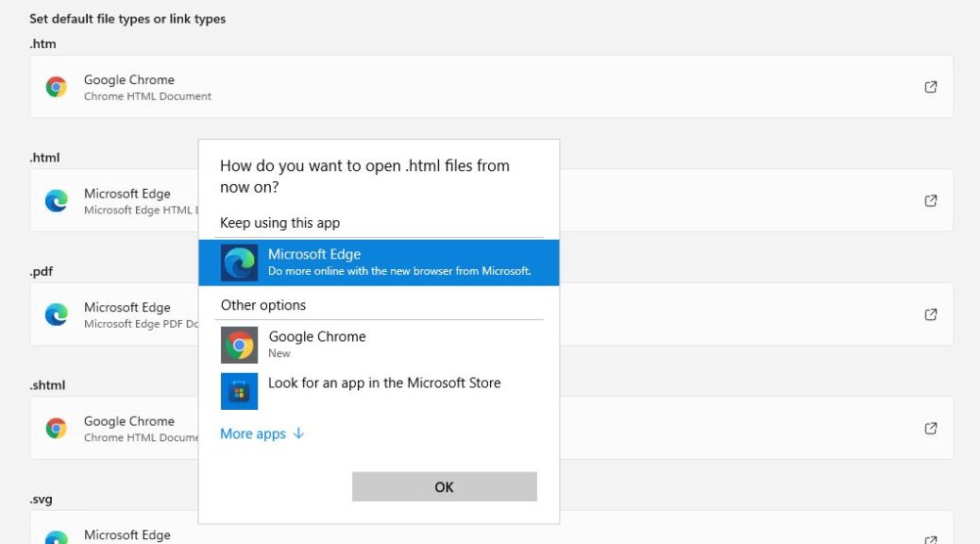Viewport: 980px width, 544px height.
Task: Click the '.html' file type label
Action: pyautogui.click(x=44, y=158)
